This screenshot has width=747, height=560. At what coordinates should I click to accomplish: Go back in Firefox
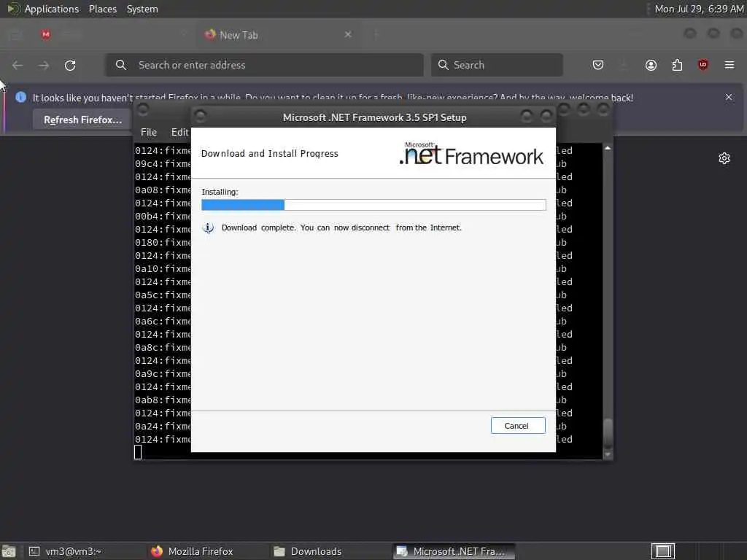pos(18,65)
